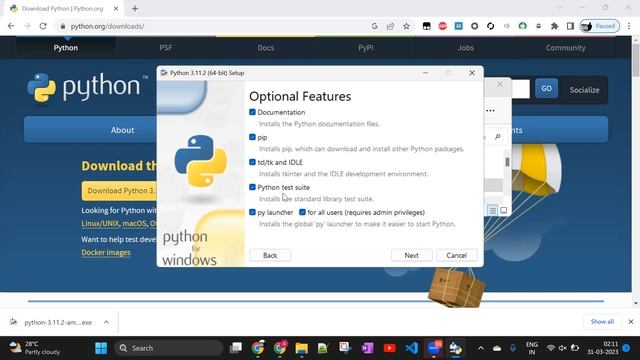Switch to the Docs top tab
Screen dimensions: 640x360
click(266, 48)
